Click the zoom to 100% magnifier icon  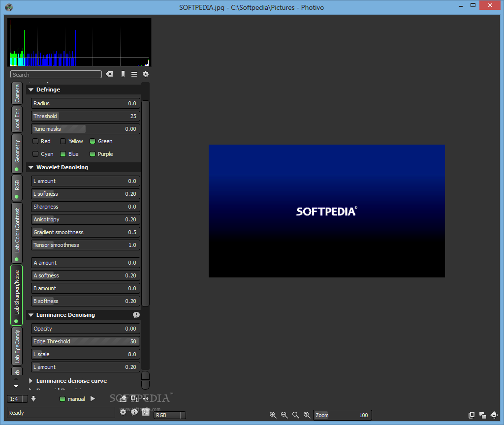[x=307, y=415]
